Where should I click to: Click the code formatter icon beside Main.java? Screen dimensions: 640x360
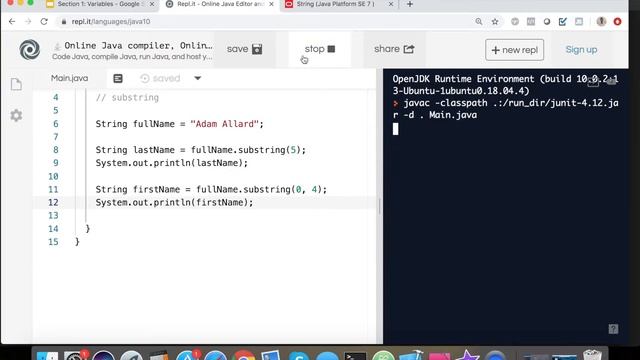pos(118,78)
